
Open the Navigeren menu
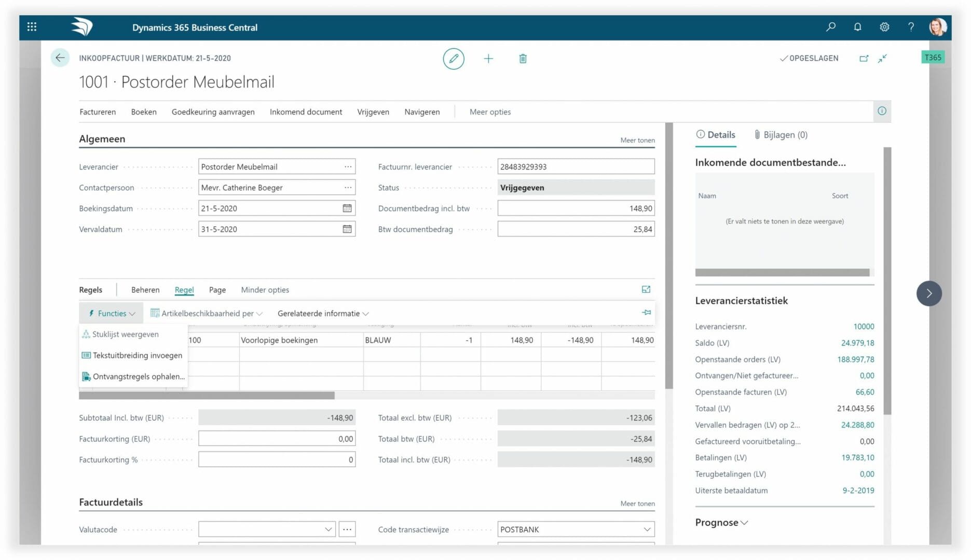tap(422, 111)
